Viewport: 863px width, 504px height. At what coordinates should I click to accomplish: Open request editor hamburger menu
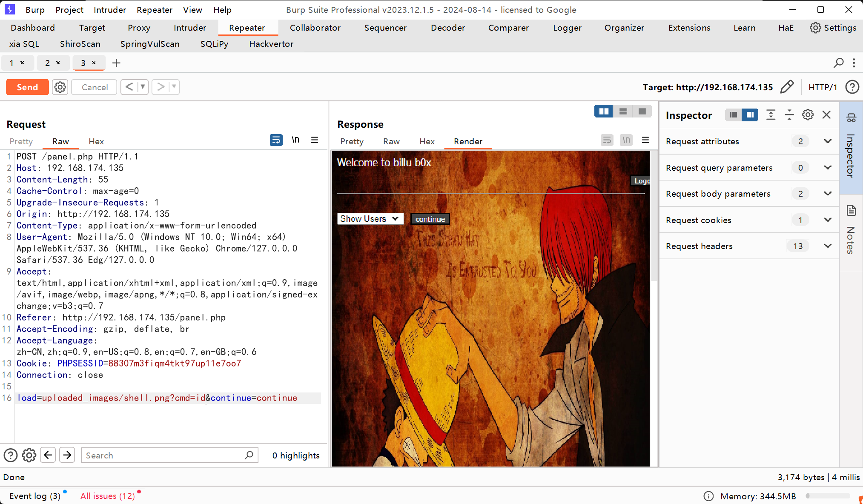(x=315, y=140)
